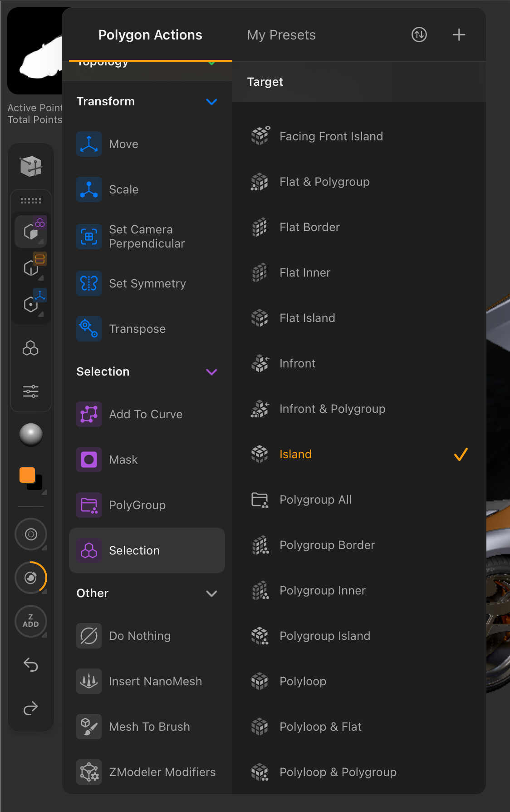Choose Polyloop target
510x812 pixels.
point(359,681)
